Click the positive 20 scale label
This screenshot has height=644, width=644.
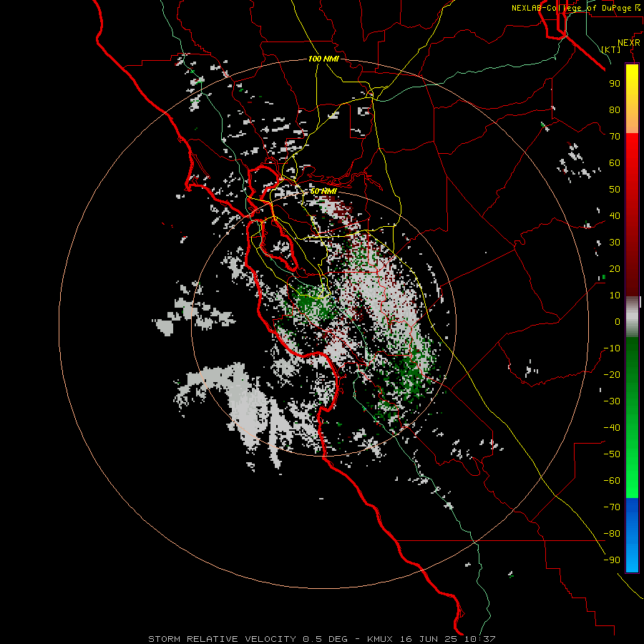[615, 268]
